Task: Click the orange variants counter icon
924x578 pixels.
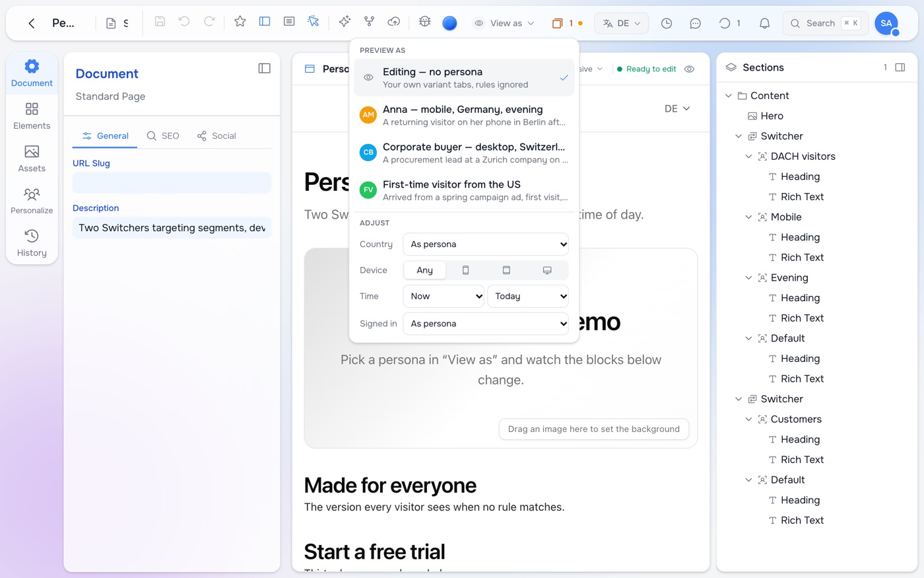Action: (x=557, y=23)
